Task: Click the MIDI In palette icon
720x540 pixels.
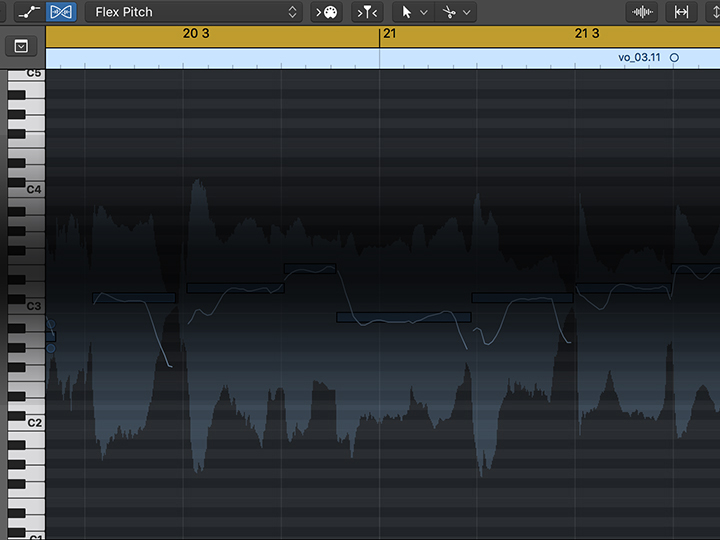Action: [326, 12]
